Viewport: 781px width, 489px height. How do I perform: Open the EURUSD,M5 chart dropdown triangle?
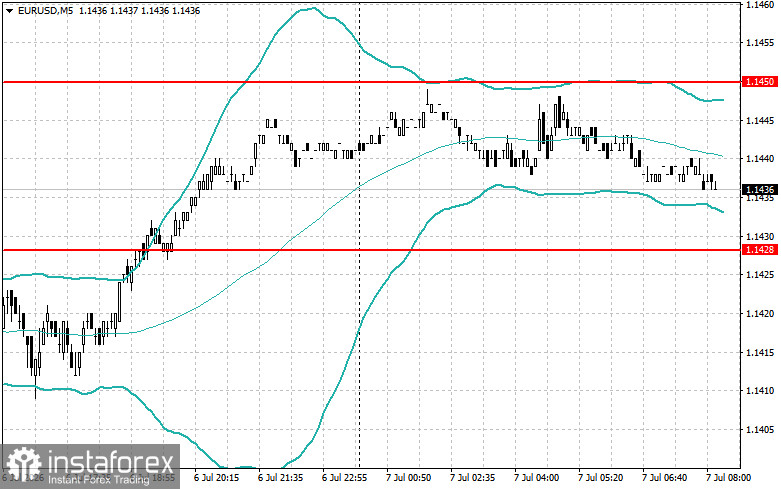point(9,10)
